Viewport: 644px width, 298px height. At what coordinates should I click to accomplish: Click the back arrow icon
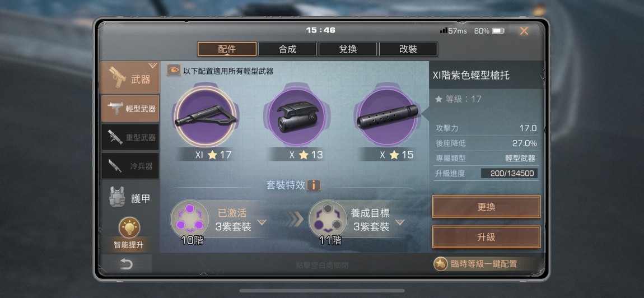[127, 264]
